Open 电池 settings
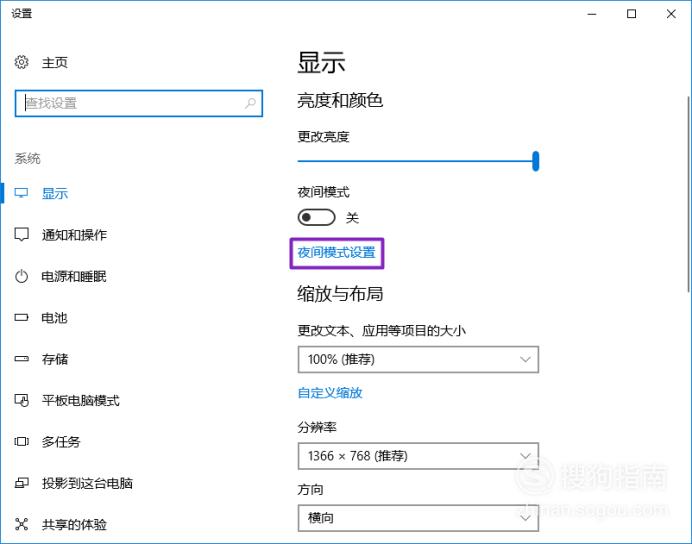The height and width of the screenshot is (544, 692). [54, 318]
